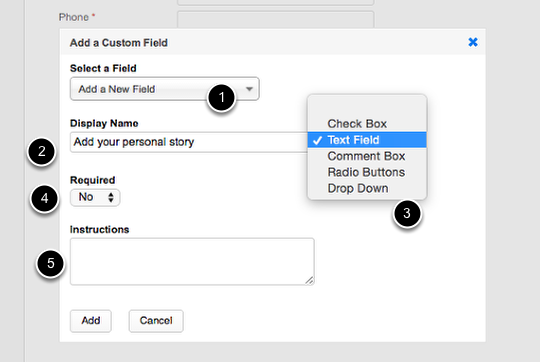The width and height of the screenshot is (540, 362).
Task: Click the Display Name label
Action: click(x=104, y=123)
